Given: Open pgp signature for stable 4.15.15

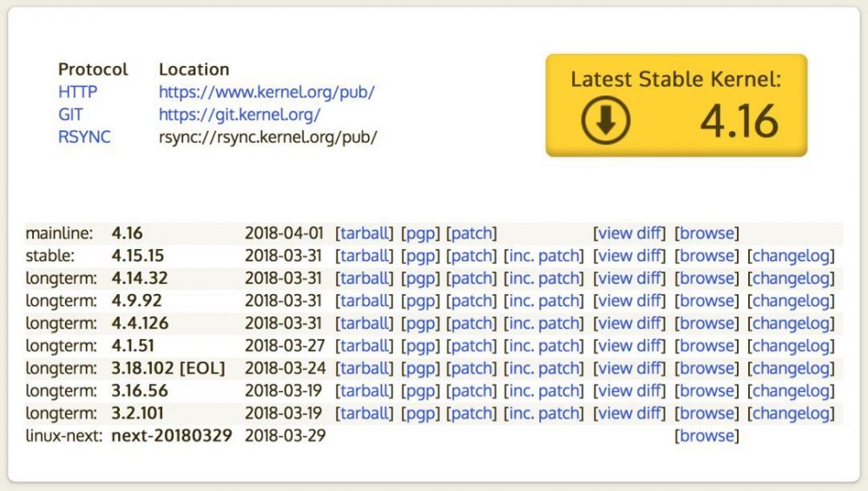Looking at the screenshot, I should coord(420,256).
